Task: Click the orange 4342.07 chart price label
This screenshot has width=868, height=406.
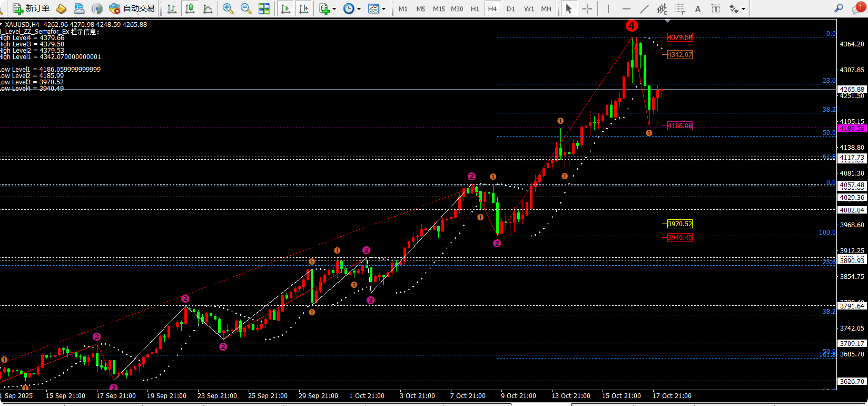Action: (x=680, y=55)
